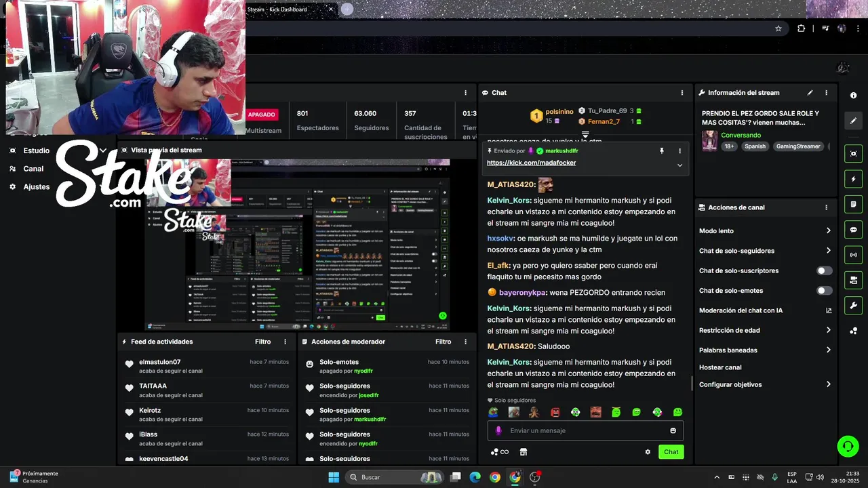Open the green headset support button
The height and width of the screenshot is (488, 868).
(848, 446)
